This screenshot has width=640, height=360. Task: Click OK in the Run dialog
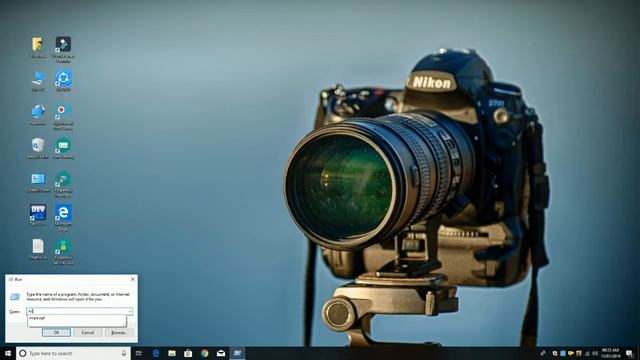pyautogui.click(x=56, y=333)
